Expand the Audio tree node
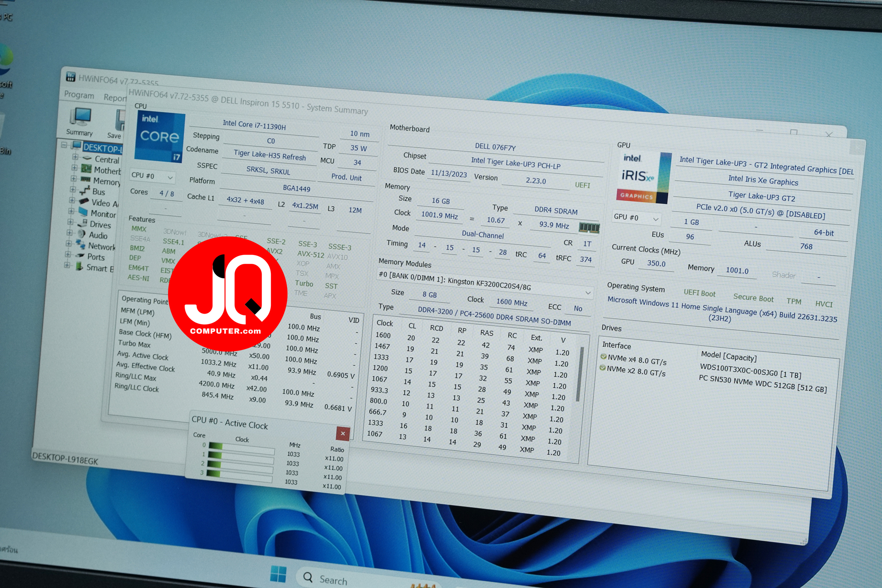The height and width of the screenshot is (588, 882). [69, 232]
